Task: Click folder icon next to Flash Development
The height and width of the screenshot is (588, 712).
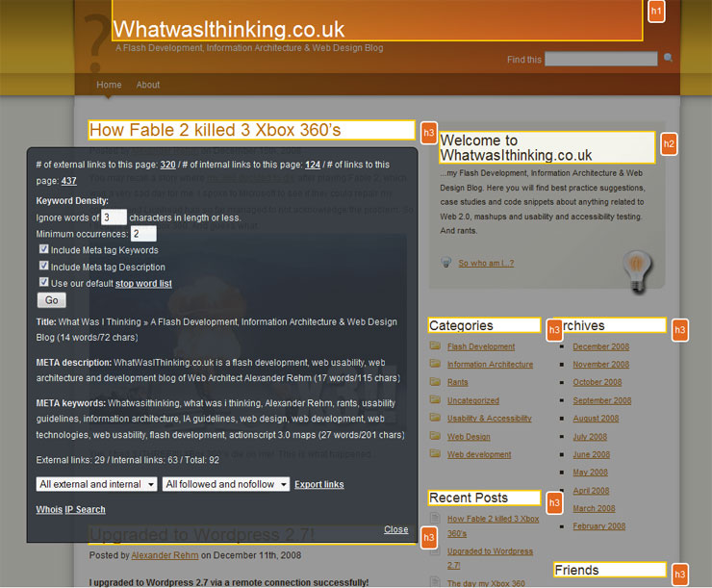Action: point(435,346)
